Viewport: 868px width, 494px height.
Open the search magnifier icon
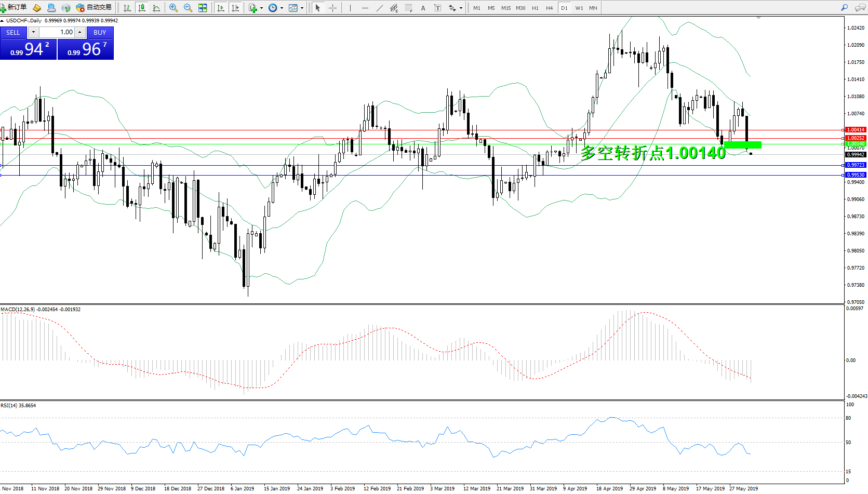[844, 8]
